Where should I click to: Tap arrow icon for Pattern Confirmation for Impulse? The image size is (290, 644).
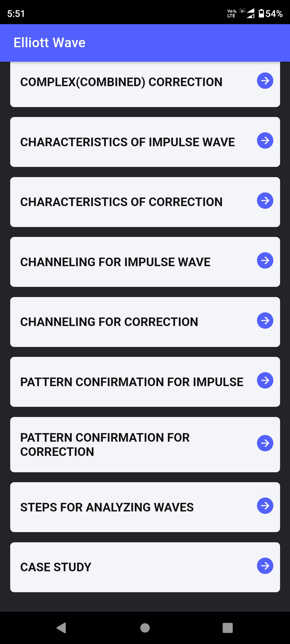click(x=265, y=380)
